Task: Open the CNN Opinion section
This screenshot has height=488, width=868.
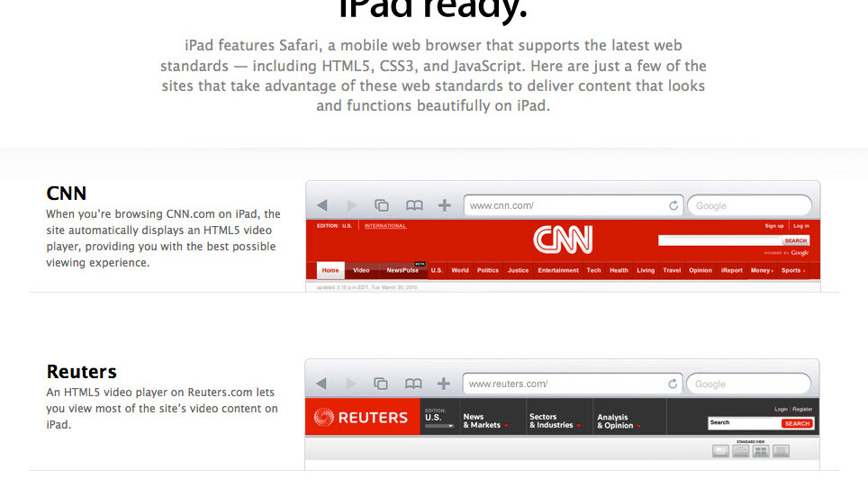Action: pyautogui.click(x=701, y=270)
